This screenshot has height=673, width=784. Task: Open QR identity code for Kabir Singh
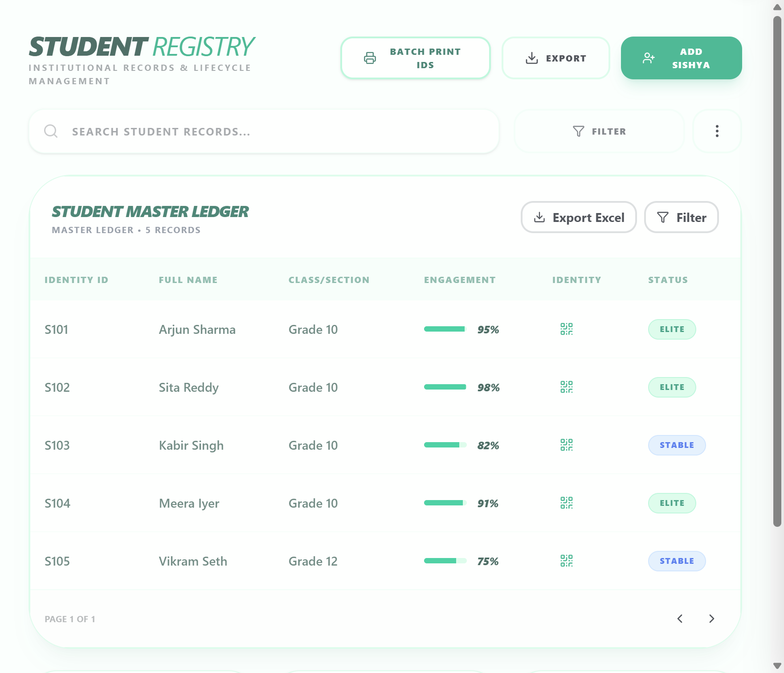[x=566, y=445]
